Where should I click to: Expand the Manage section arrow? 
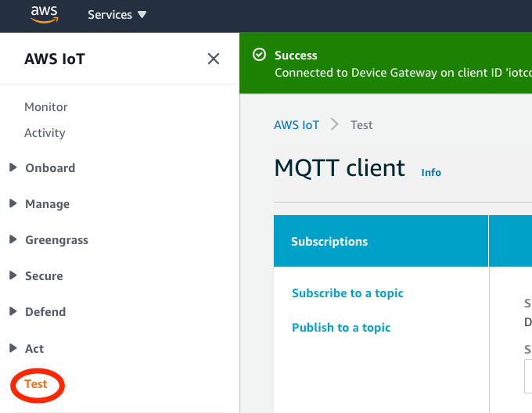13,203
